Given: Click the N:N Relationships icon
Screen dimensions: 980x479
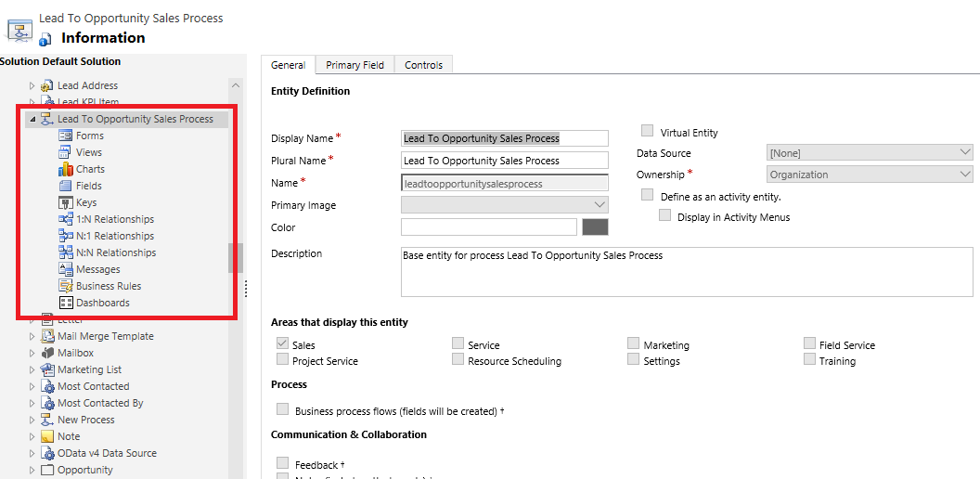Looking at the screenshot, I should pos(66,252).
